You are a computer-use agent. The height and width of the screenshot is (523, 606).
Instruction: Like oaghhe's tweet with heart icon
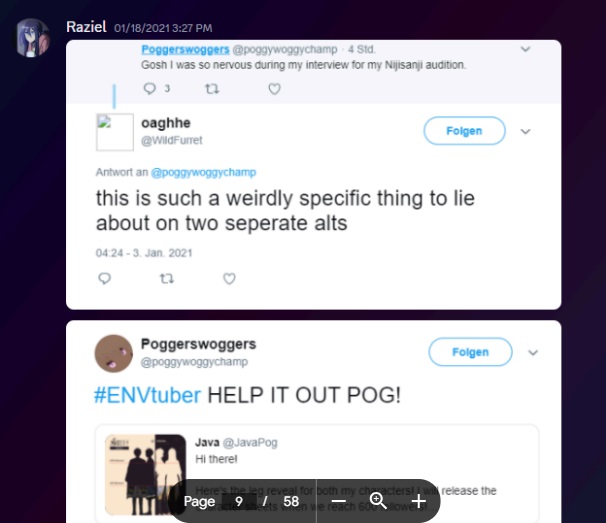pos(229,278)
